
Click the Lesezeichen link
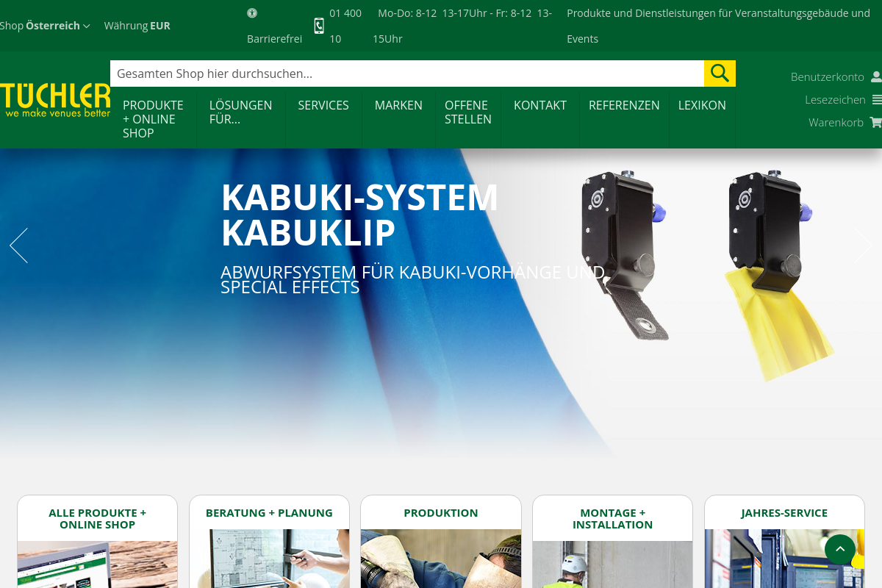point(835,99)
